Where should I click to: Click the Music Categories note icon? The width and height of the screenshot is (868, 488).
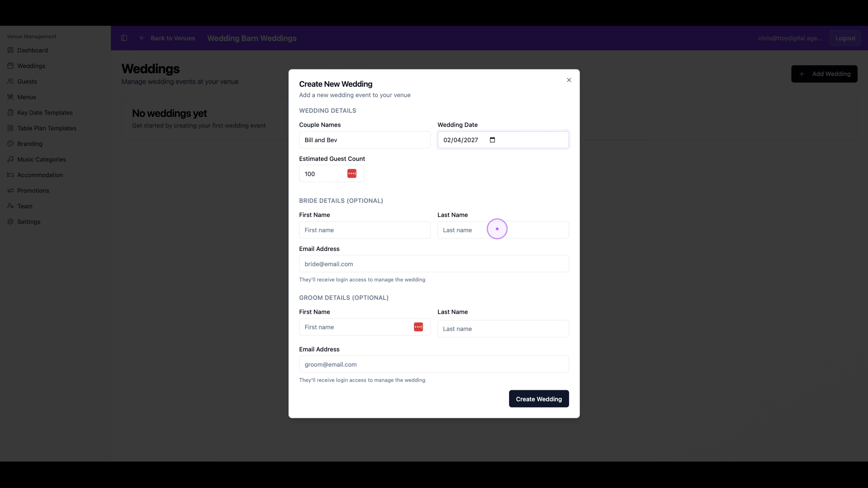[11, 159]
